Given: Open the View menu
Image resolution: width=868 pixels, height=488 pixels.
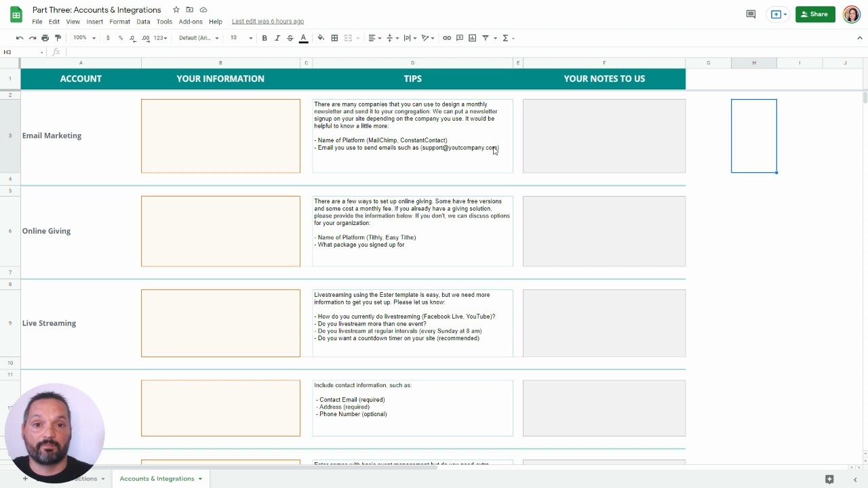Looking at the screenshot, I should 73,22.
